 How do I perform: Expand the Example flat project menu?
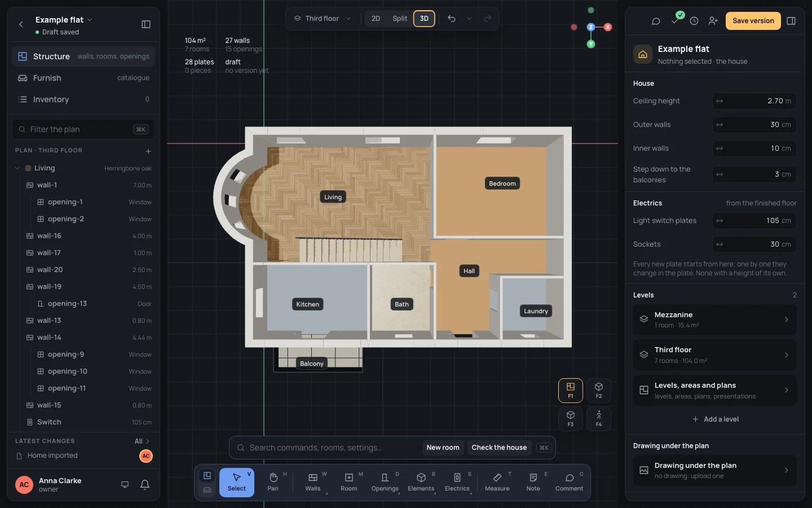(64, 20)
